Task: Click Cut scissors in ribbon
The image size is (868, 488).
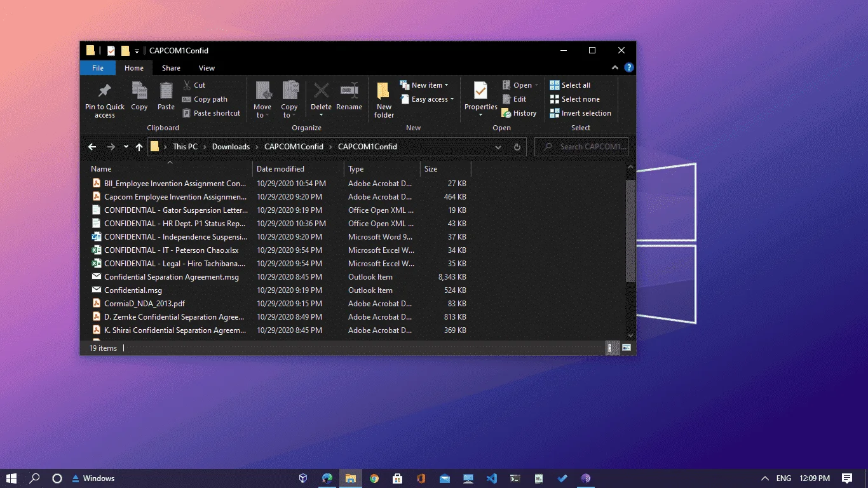Action: pyautogui.click(x=194, y=85)
